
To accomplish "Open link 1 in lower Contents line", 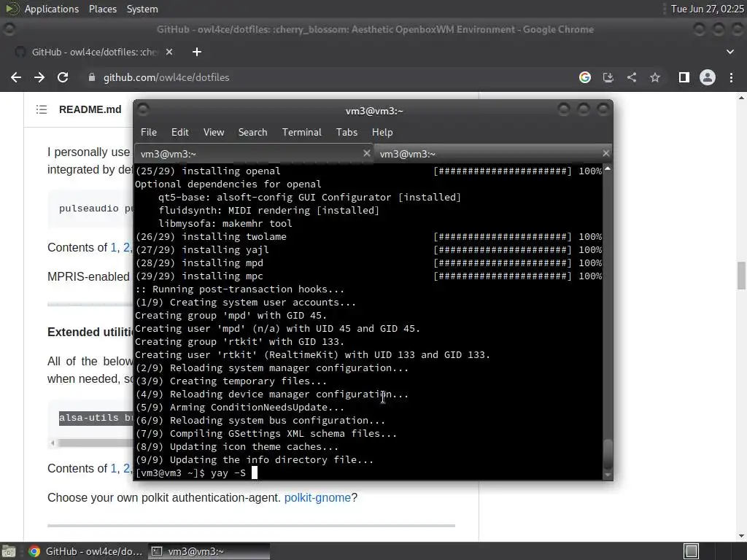I will pos(113,469).
